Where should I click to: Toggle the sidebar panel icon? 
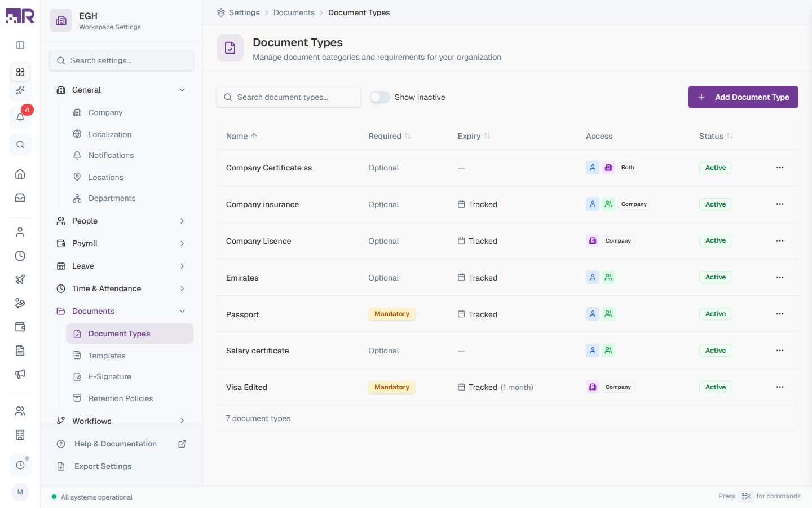pyautogui.click(x=20, y=45)
